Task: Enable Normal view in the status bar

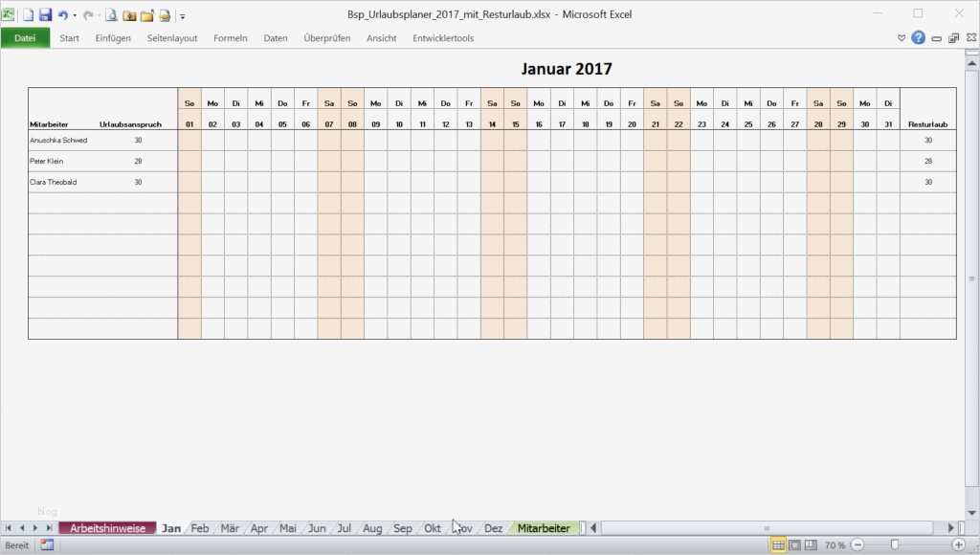Action: point(776,545)
